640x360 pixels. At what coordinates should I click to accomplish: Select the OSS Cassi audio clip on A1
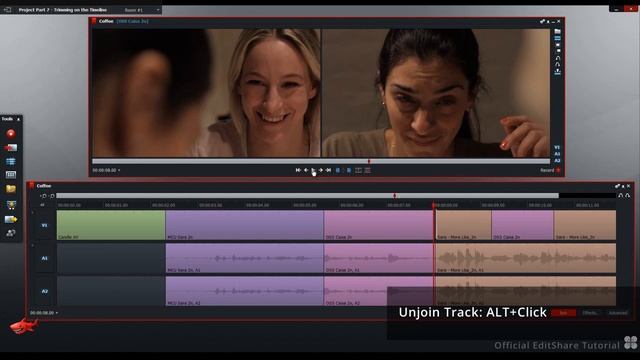[x=379, y=258]
